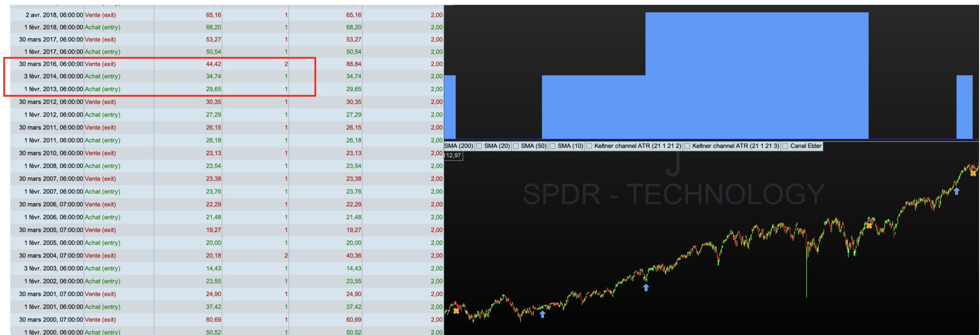Click quantity 2 in the 30 mars 2016 row
980x335 pixels.
(x=286, y=64)
